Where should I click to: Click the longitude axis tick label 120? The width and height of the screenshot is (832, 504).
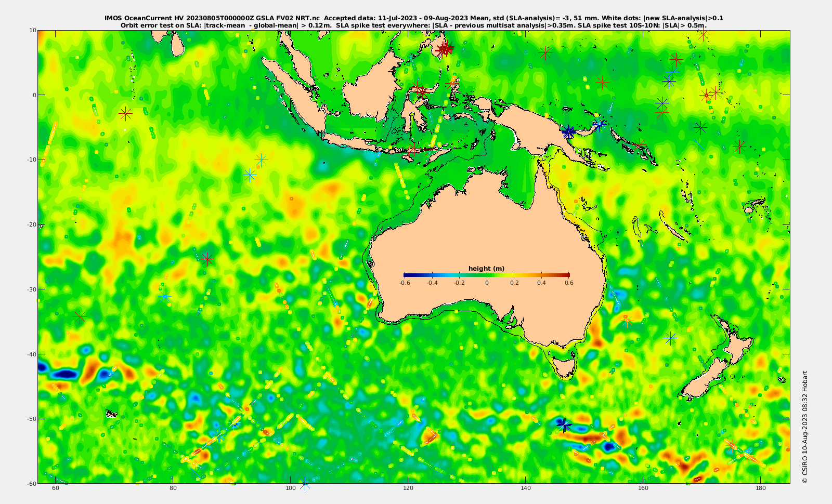click(x=408, y=488)
